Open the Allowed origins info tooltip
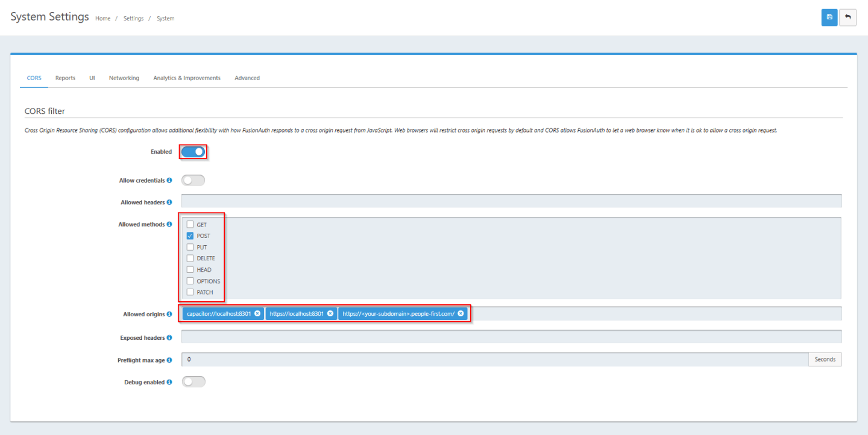 (169, 314)
